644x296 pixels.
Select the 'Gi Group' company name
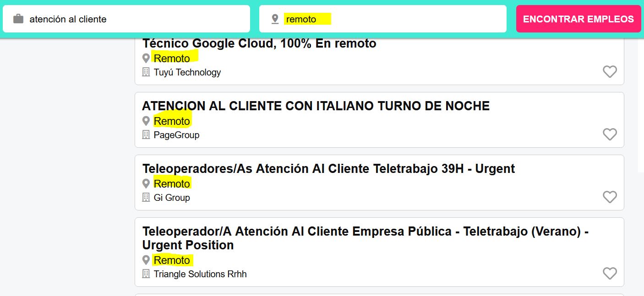(172, 198)
